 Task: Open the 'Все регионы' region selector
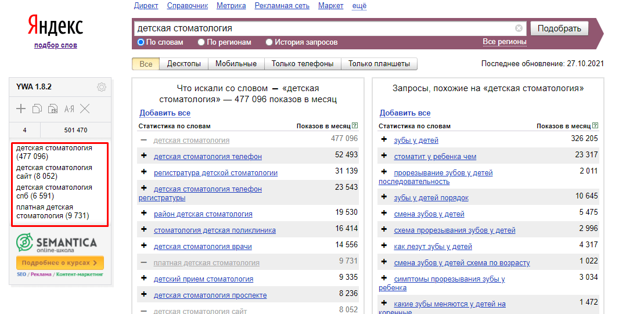click(x=505, y=42)
